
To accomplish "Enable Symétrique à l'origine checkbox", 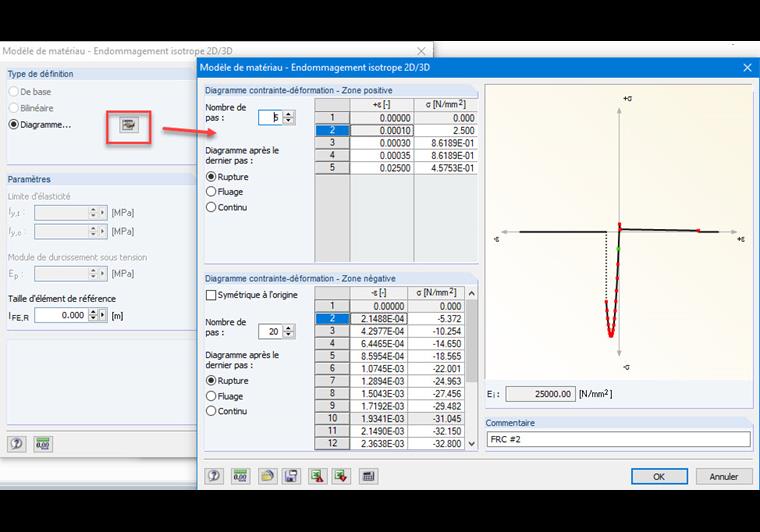I will 211,295.
